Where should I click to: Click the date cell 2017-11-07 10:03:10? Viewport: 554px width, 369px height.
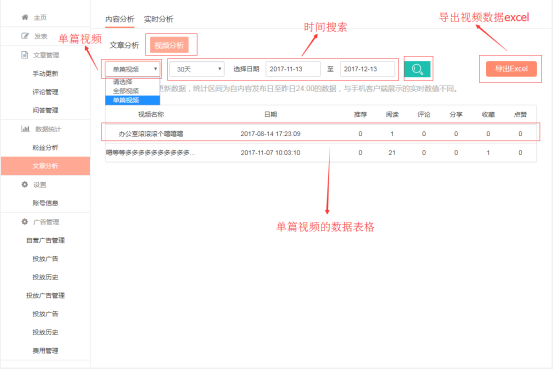[x=270, y=153]
